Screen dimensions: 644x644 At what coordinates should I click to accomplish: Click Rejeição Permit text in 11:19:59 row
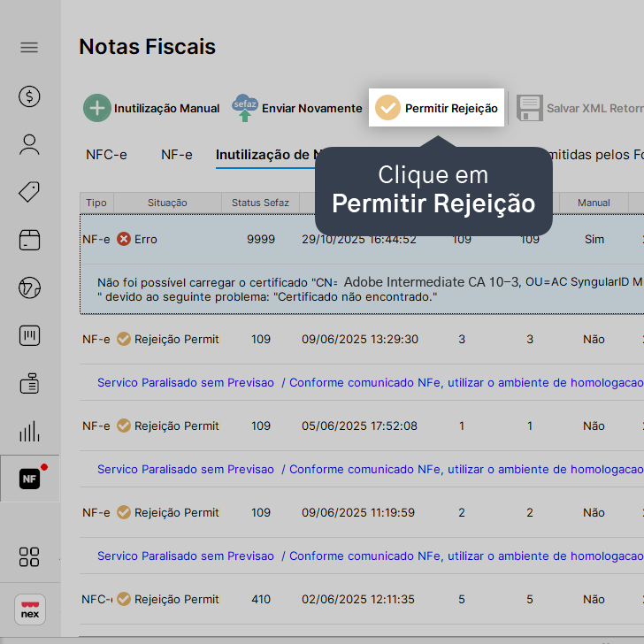(x=177, y=512)
